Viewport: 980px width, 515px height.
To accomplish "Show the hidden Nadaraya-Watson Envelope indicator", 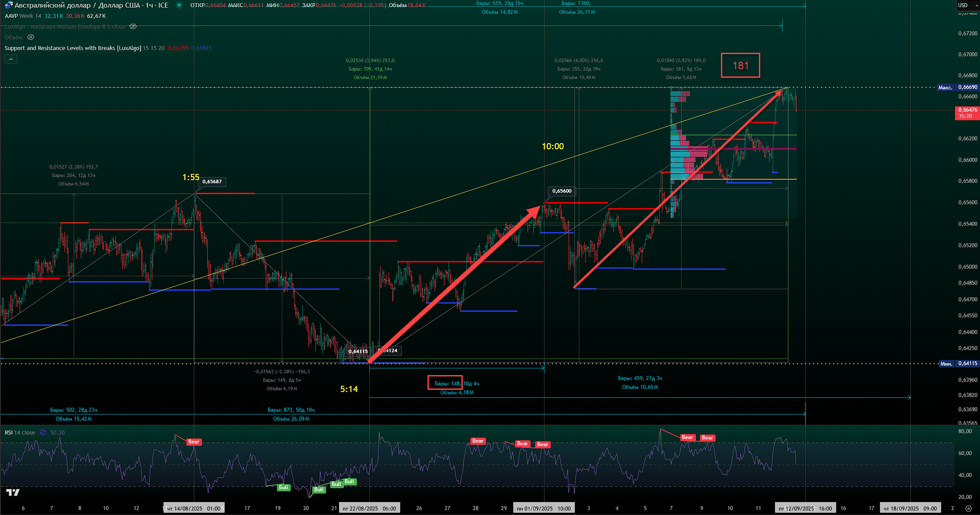I will coord(133,27).
